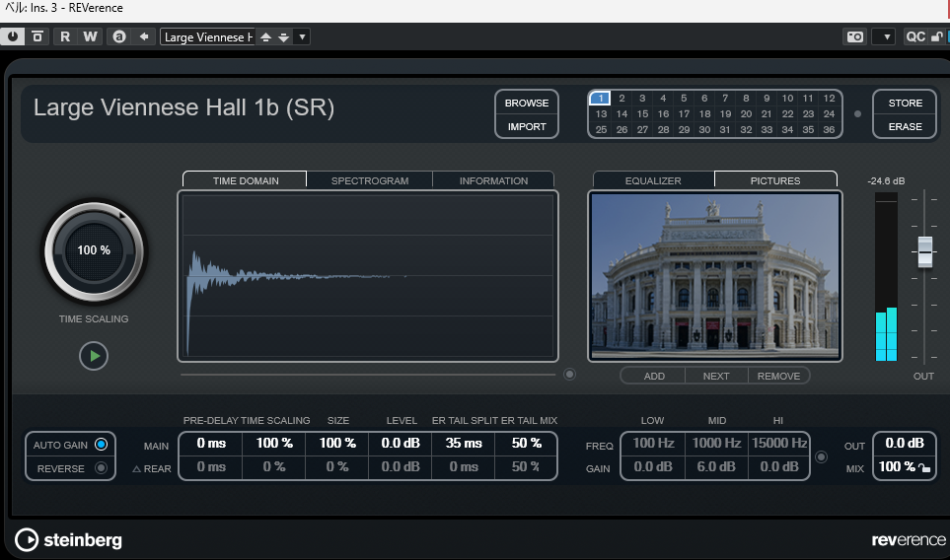Click the R read automation button
950x560 pixels.
pyautogui.click(x=65, y=36)
